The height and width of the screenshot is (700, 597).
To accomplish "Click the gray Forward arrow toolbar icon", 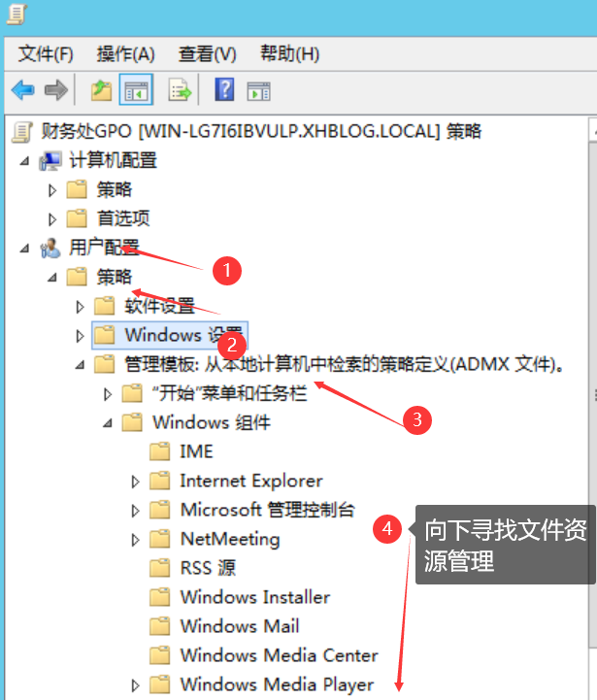I will [55, 90].
